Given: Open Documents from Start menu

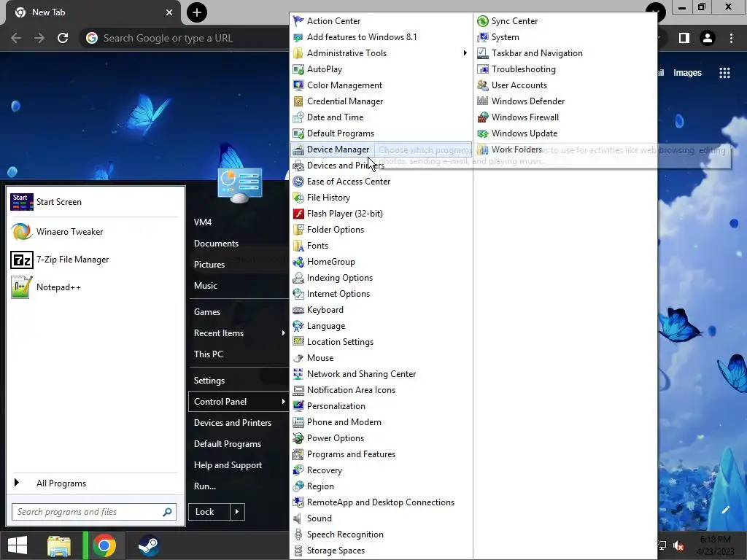Looking at the screenshot, I should click(x=216, y=244).
